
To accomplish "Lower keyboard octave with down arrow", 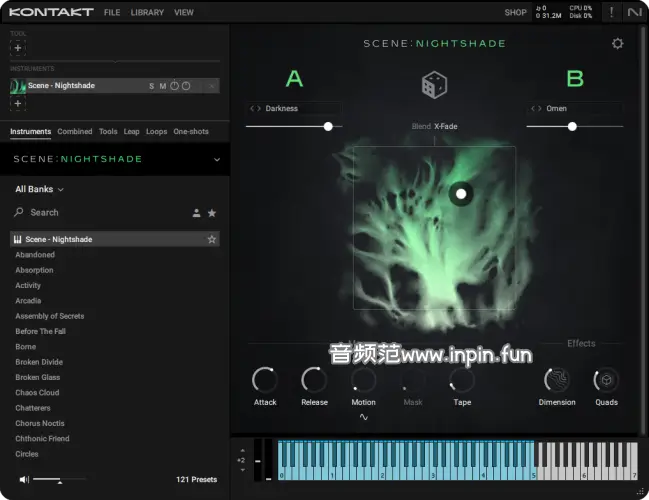I will click(x=243, y=470).
